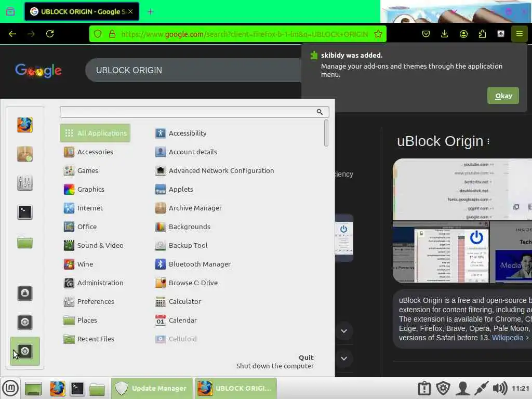Screen dimensions: 532x399
Task: Open the network icon in the system tray
Action: pos(481,388)
